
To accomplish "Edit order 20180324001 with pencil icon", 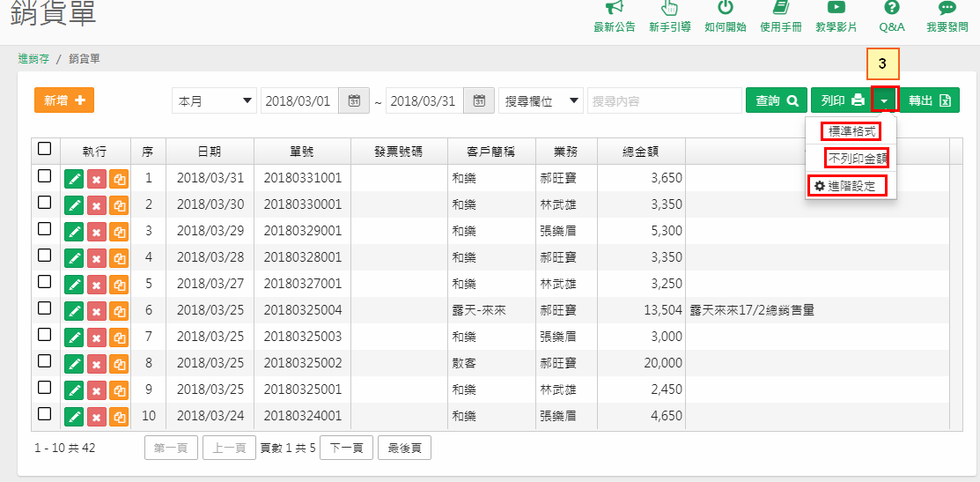I will (x=74, y=417).
